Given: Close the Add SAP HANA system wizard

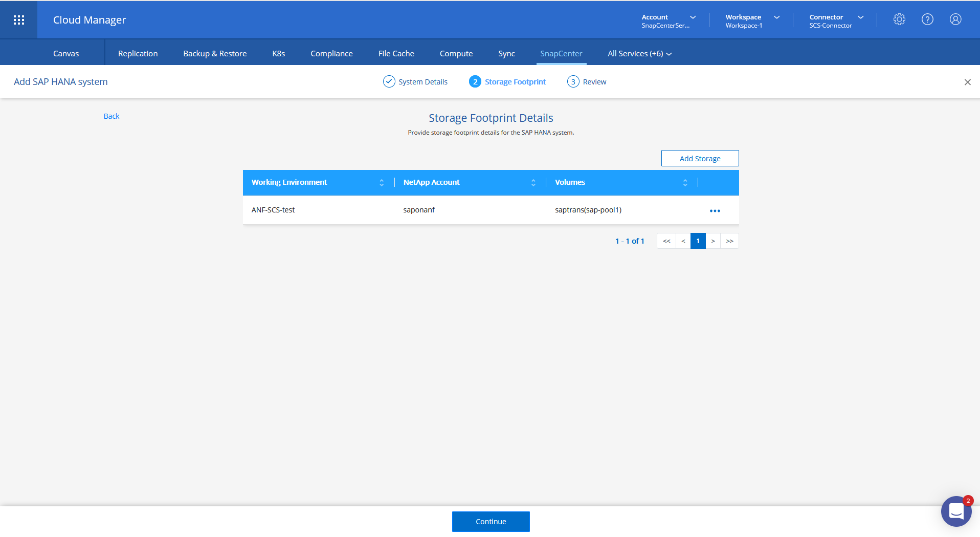Looking at the screenshot, I should tap(967, 82).
